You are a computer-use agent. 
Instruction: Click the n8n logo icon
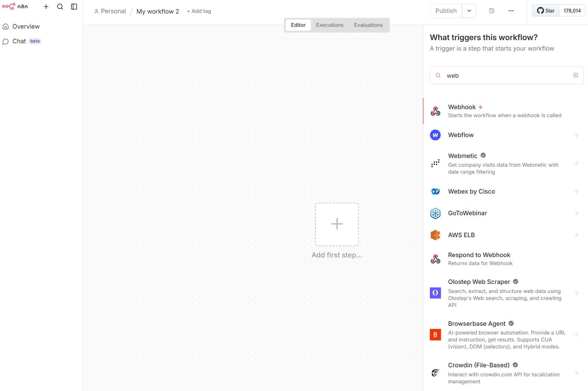9,7
